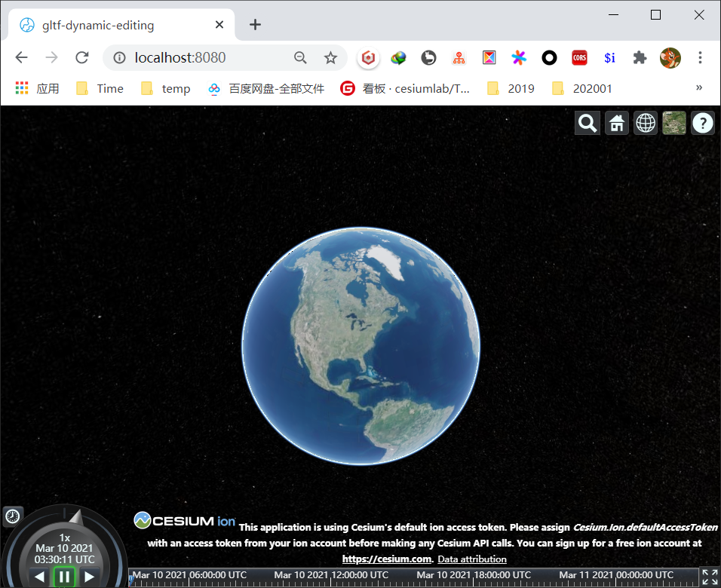Image resolution: width=721 pixels, height=588 pixels.
Task: Open the 看板 · cesiumlab bookmark
Action: pyautogui.click(x=405, y=88)
